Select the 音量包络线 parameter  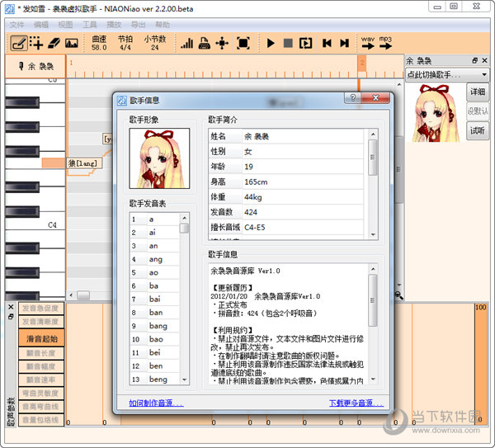point(41,420)
